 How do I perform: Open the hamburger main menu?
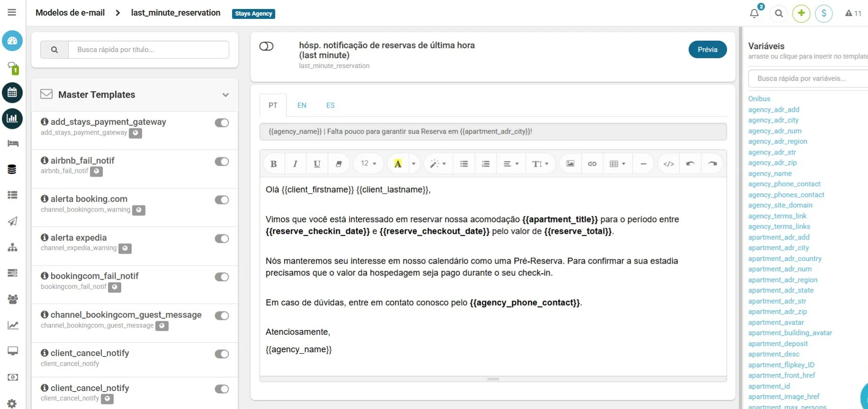12,12
